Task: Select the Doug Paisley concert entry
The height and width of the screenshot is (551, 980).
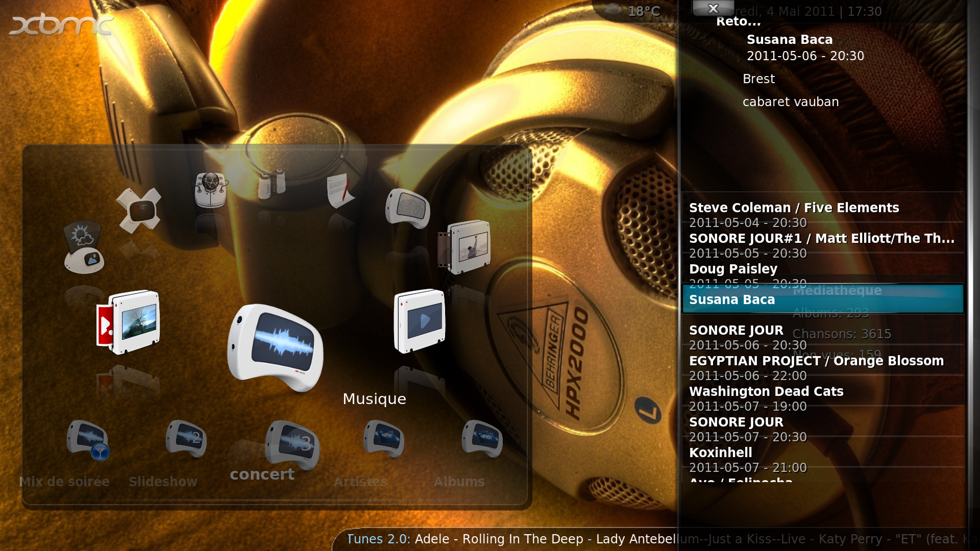Action: [x=823, y=275]
